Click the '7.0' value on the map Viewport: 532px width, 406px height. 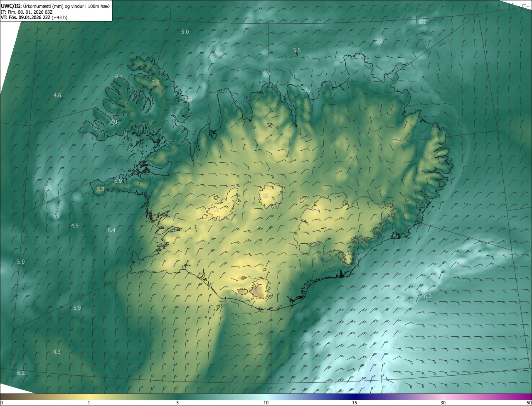coord(114,122)
